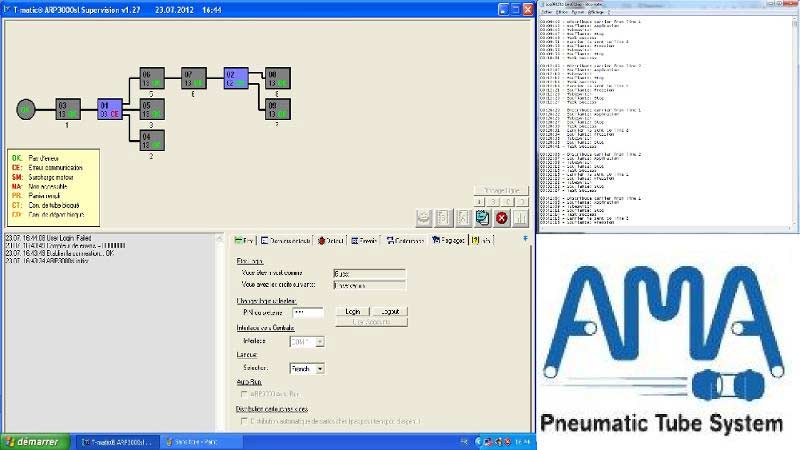Switch to the Defaut tab with bug icon
800x450 pixels.
(330, 240)
